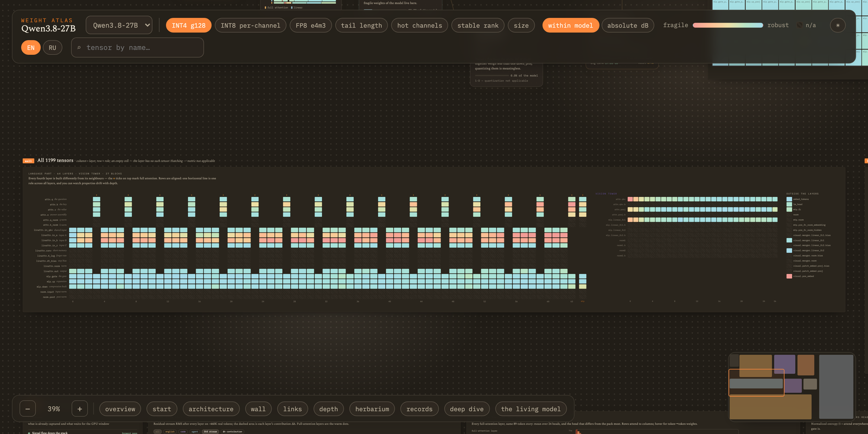Select the visual.merger.linear_fc2 tensor tile

point(789,251)
